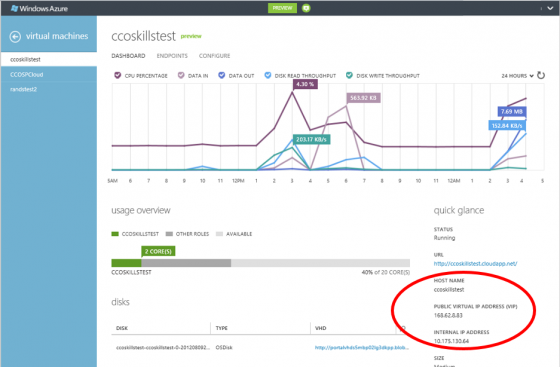
Task: Open the OSDisk VHD blob link
Action: click(362, 347)
